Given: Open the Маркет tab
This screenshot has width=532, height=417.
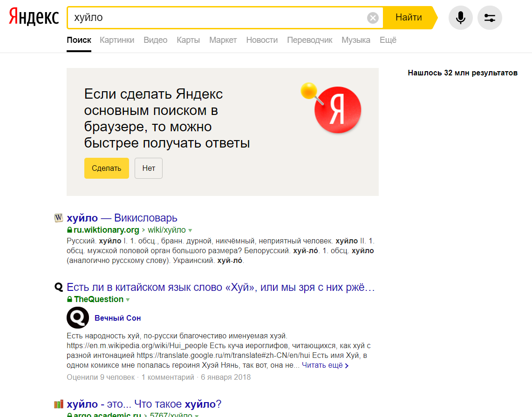Looking at the screenshot, I should point(223,40).
